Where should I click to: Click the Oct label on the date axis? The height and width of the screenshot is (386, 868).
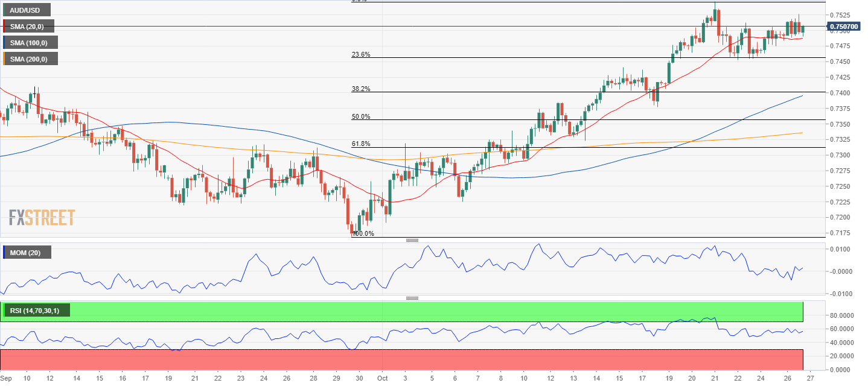[x=381, y=378]
